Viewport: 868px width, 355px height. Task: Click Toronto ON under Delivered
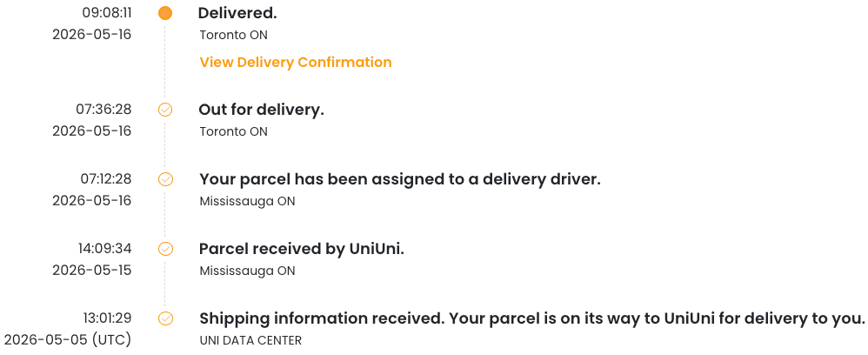click(234, 35)
